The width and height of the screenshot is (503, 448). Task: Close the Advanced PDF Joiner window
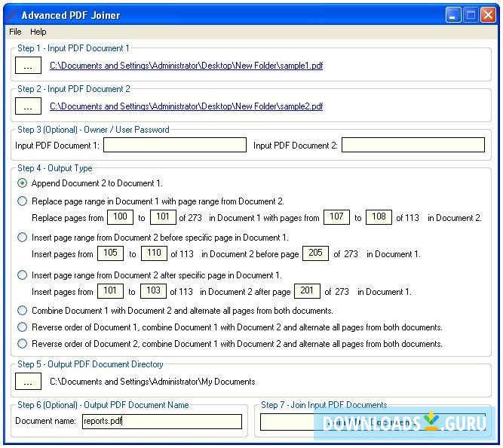488,15
